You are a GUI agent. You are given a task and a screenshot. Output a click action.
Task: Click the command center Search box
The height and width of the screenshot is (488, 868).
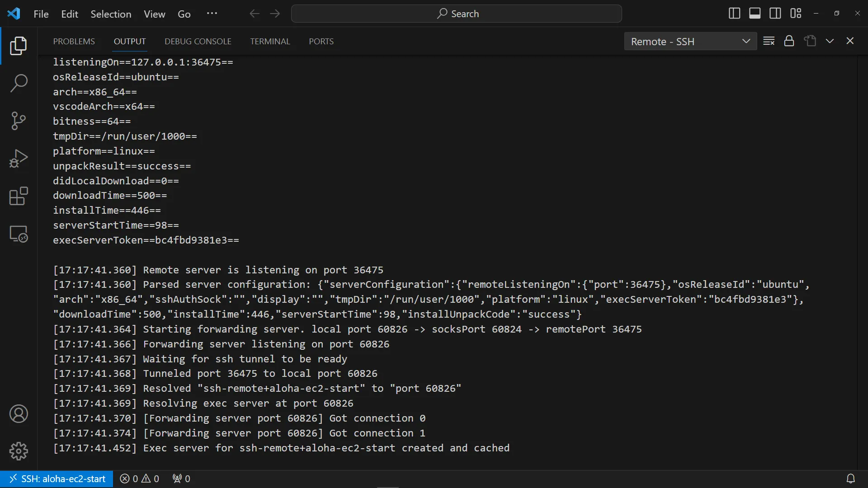point(457,14)
